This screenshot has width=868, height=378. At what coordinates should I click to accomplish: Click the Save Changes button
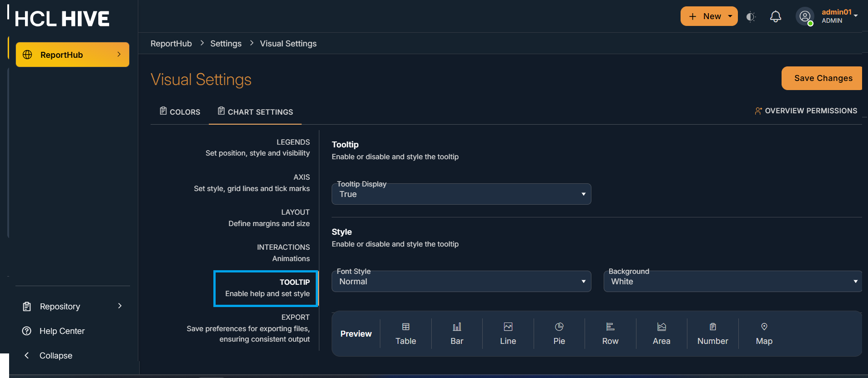[x=823, y=78]
